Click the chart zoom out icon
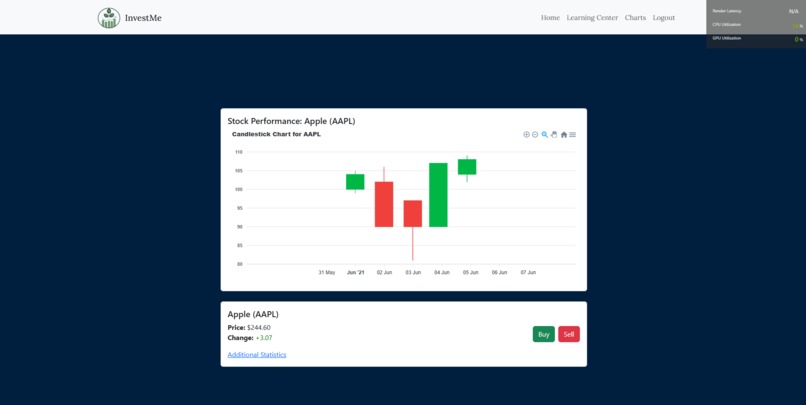The width and height of the screenshot is (806, 405). (x=535, y=135)
